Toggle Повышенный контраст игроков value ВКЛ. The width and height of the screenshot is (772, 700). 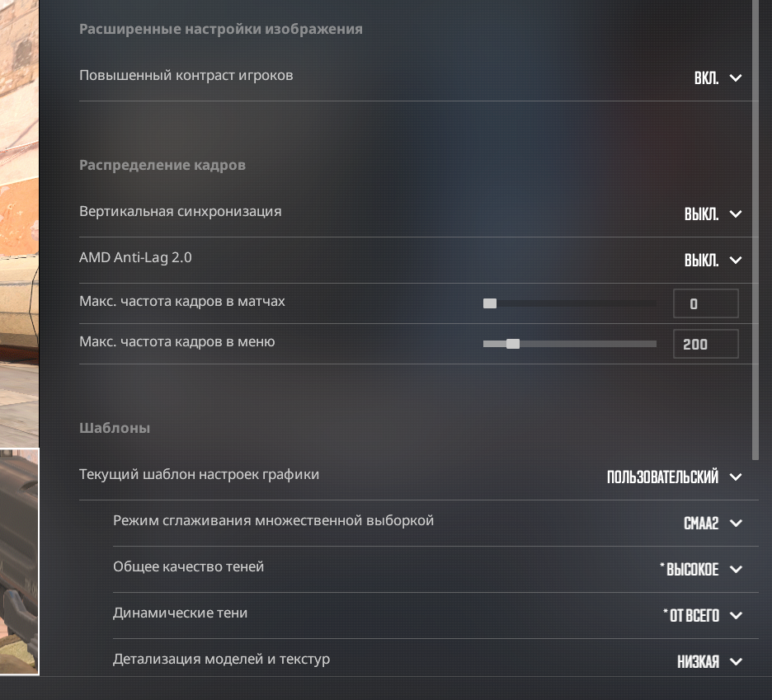pyautogui.click(x=707, y=78)
